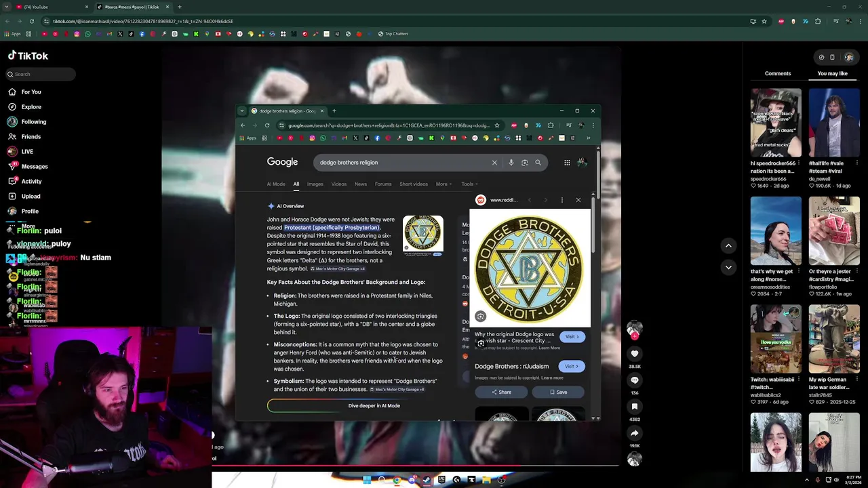Expand More in the TikTok sidebar
The height and width of the screenshot is (488, 868).
[x=22, y=226]
